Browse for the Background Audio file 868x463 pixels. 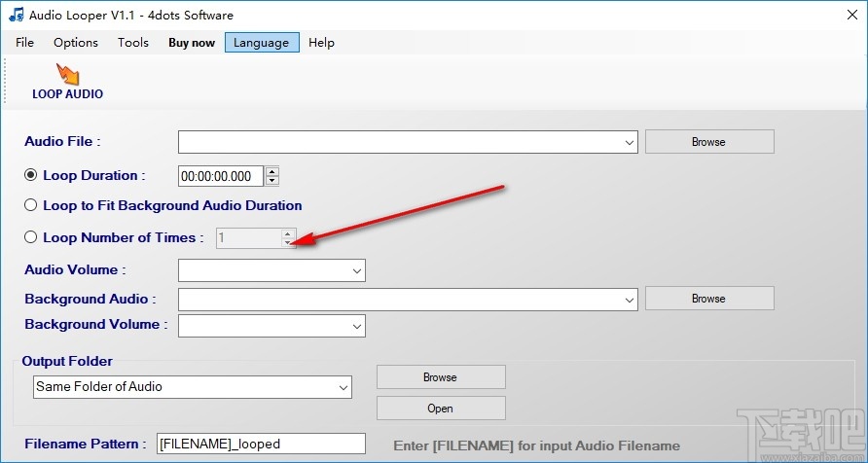click(709, 299)
